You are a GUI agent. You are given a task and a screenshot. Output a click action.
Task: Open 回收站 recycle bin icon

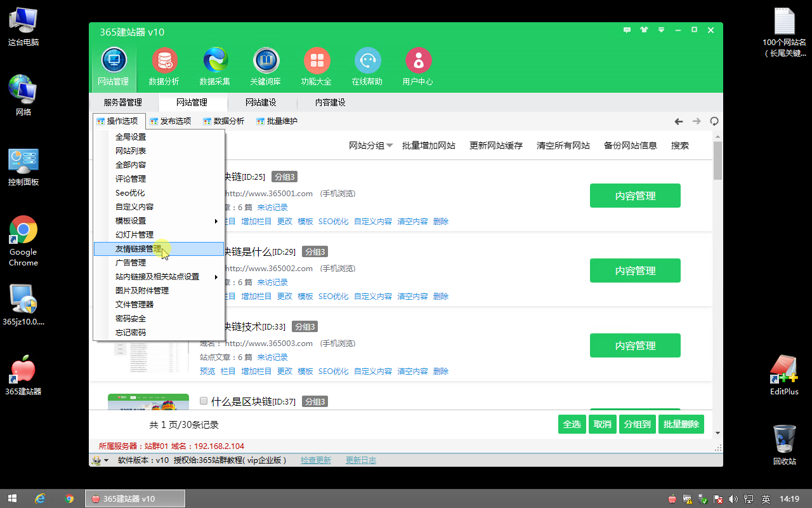(x=784, y=444)
